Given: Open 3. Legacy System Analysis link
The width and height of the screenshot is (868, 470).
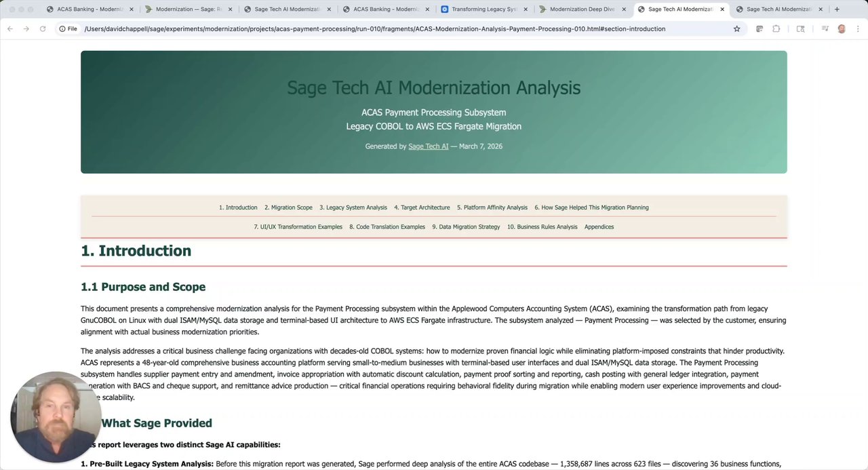Looking at the screenshot, I should (x=353, y=208).
